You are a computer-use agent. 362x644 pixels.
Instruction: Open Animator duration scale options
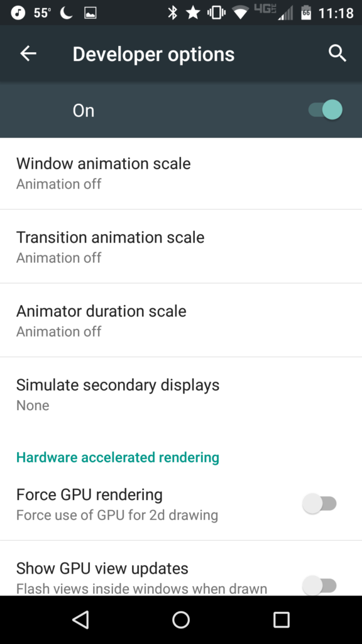click(181, 320)
